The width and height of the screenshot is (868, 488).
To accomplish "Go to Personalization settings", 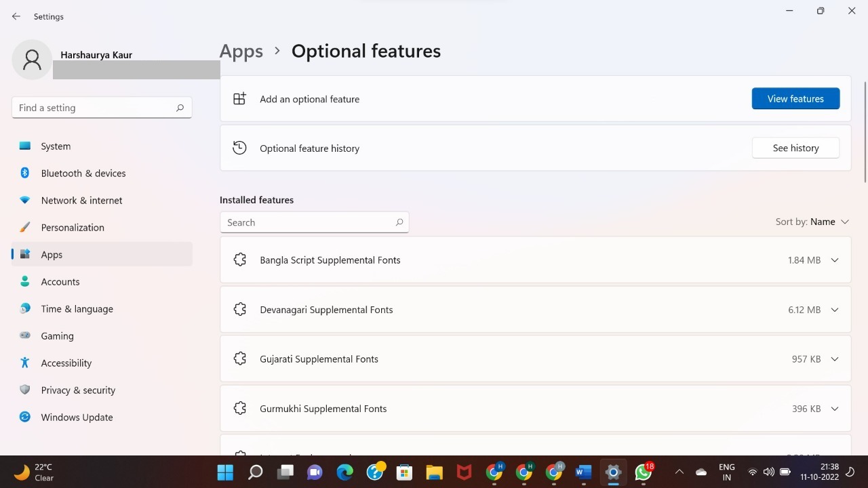I will [x=73, y=227].
